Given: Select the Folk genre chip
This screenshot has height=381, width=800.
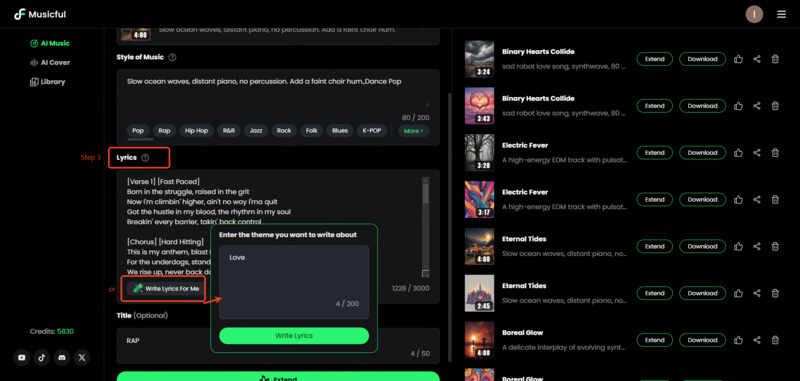Looking at the screenshot, I should [311, 131].
